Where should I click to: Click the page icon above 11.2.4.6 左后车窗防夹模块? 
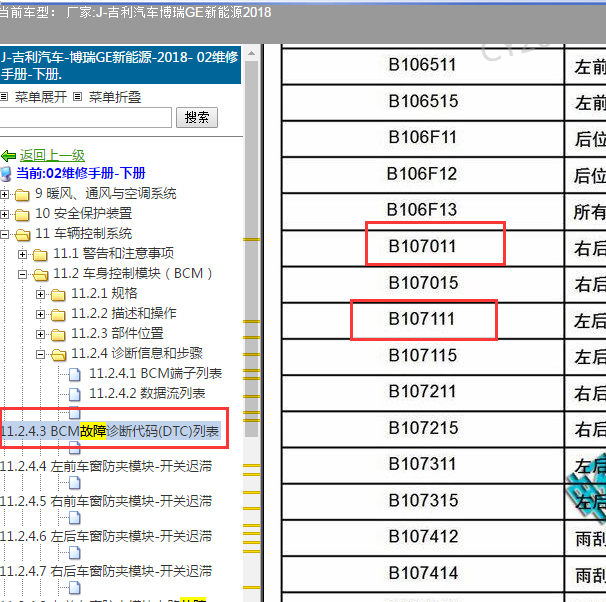pyautogui.click(x=75, y=518)
